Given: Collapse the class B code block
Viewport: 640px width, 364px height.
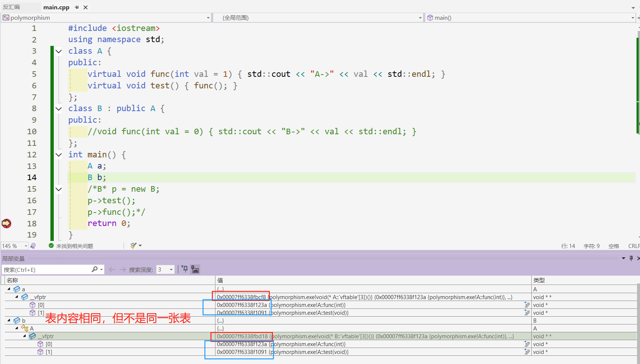Looking at the screenshot, I should [x=59, y=109].
